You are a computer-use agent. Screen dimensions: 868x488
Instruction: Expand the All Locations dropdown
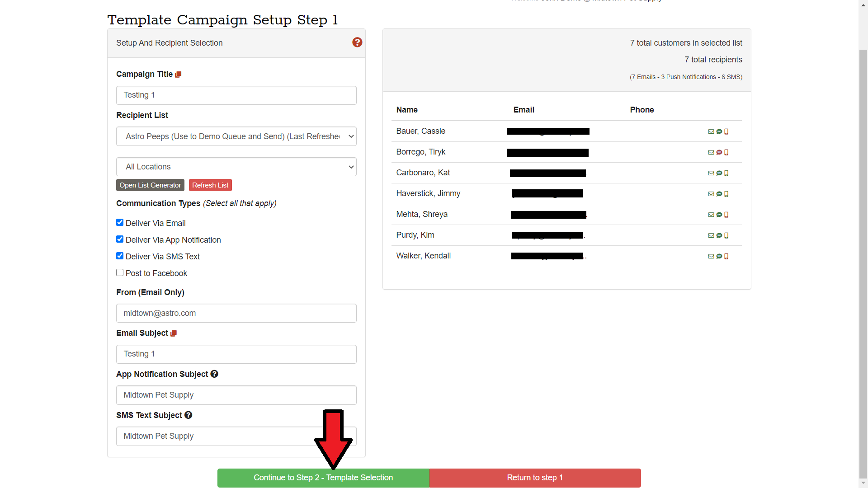coord(236,167)
